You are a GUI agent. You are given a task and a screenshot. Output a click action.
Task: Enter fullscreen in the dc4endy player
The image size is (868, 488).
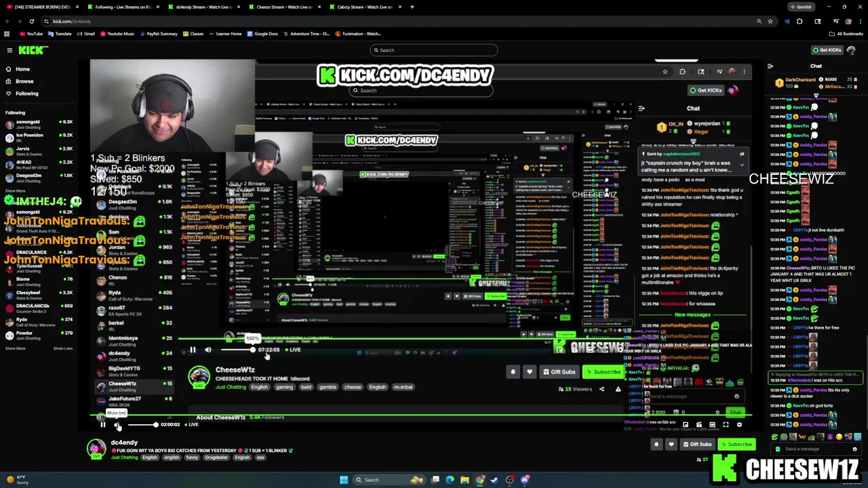[725, 425]
